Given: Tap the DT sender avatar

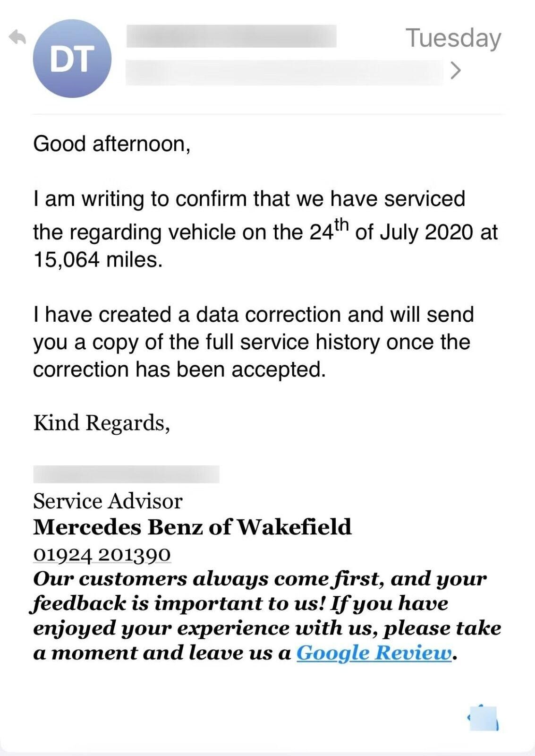Looking at the screenshot, I should (x=72, y=59).
